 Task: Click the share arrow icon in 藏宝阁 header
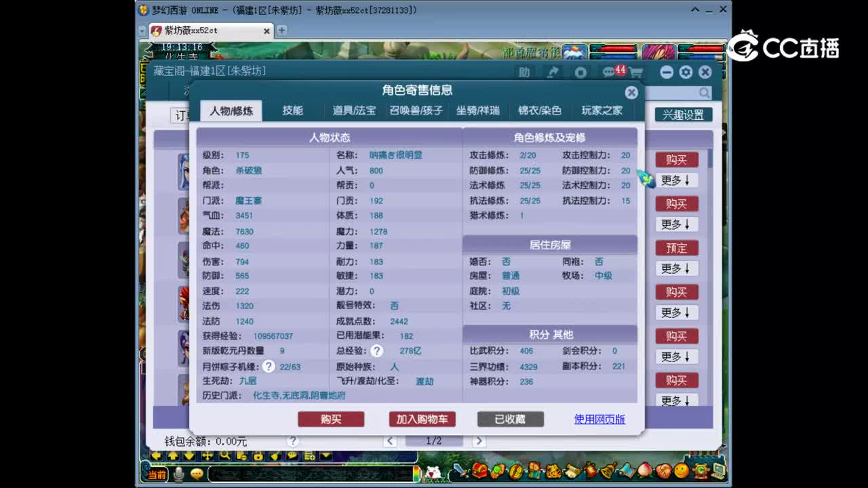(553, 72)
